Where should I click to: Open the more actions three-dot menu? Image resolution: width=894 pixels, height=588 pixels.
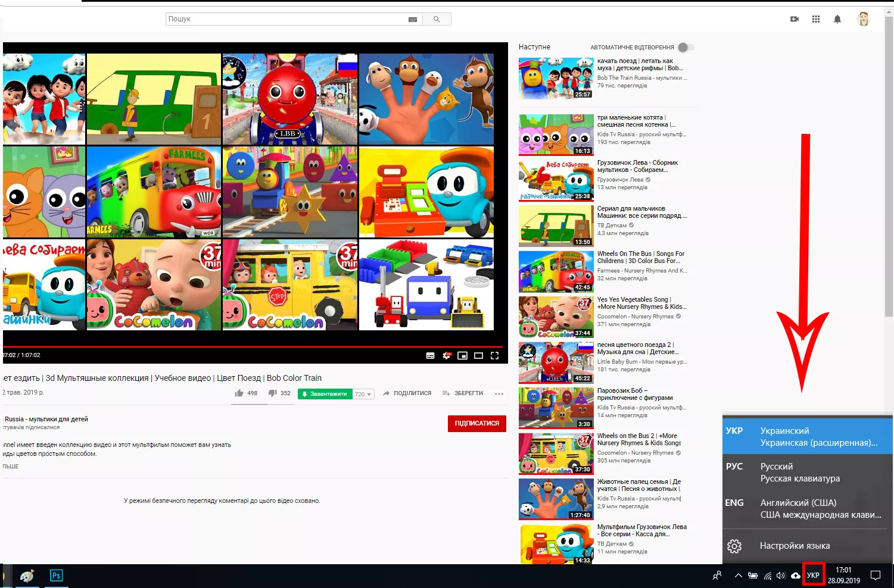tap(499, 393)
